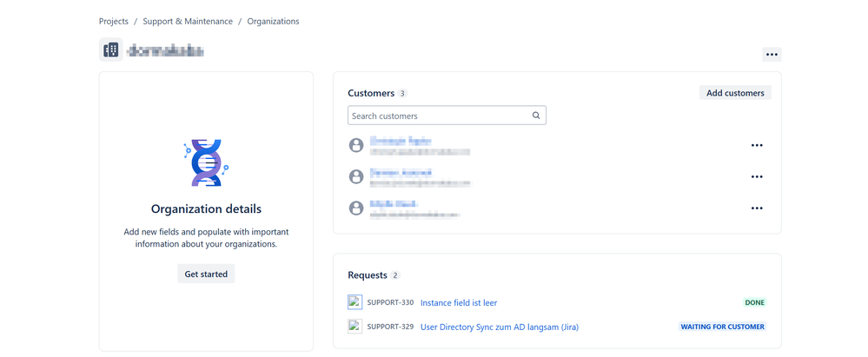This screenshot has height=357, width=868.
Task: Click the third customer's avatar icon
Action: [356, 208]
